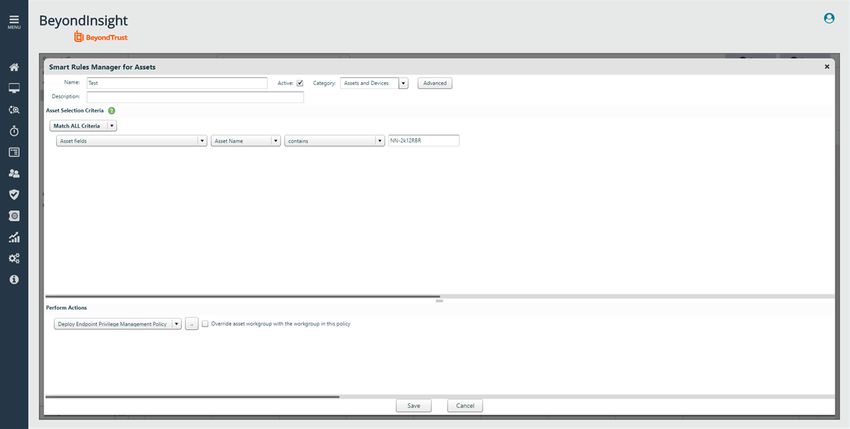Open the configuration gears icon in sidebar

(x=14, y=258)
